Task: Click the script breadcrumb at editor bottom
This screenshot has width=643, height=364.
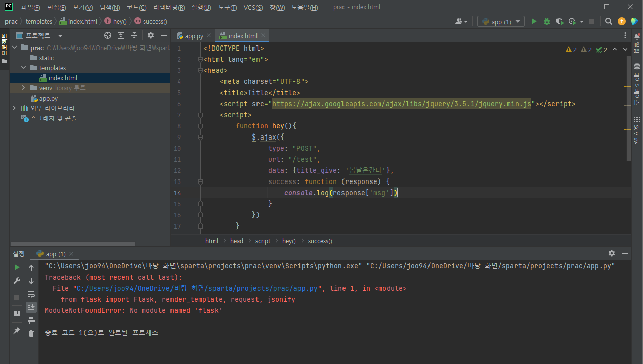Action: [x=263, y=241]
